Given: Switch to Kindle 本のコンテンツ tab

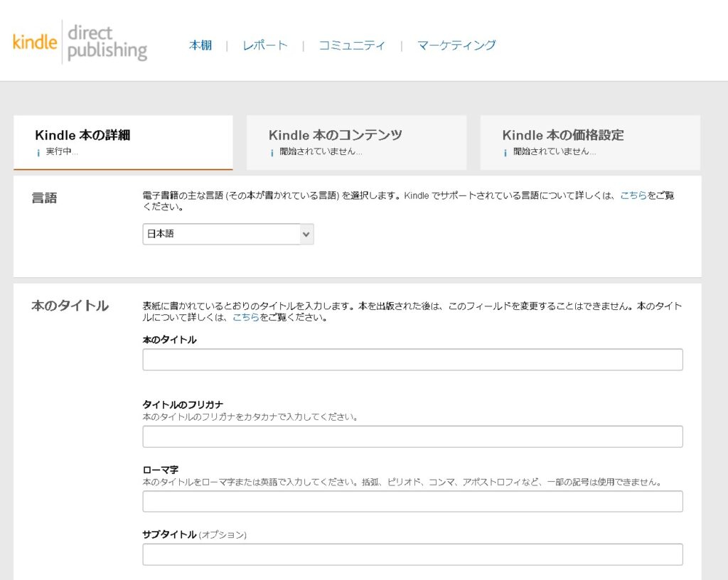Looking at the screenshot, I should pyautogui.click(x=357, y=142).
